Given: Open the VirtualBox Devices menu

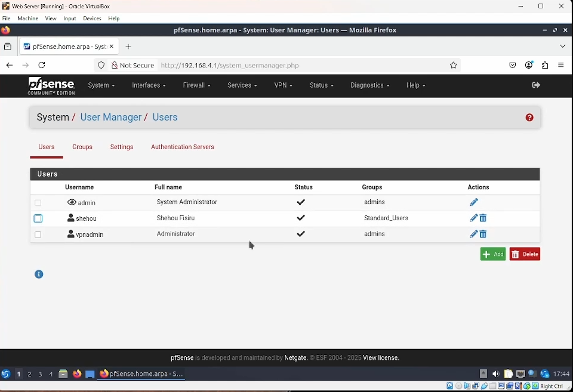Looking at the screenshot, I should pos(92,18).
